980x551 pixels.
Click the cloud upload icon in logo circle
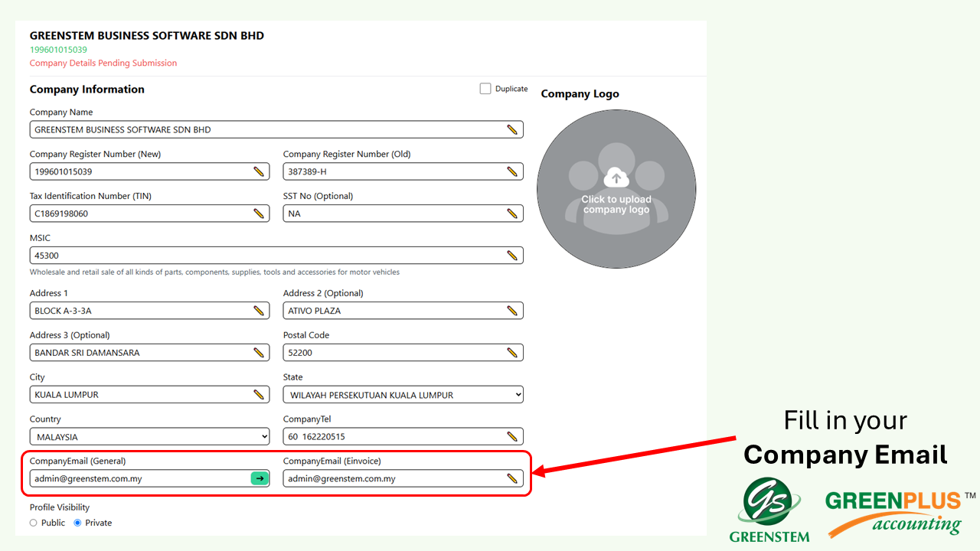point(616,178)
